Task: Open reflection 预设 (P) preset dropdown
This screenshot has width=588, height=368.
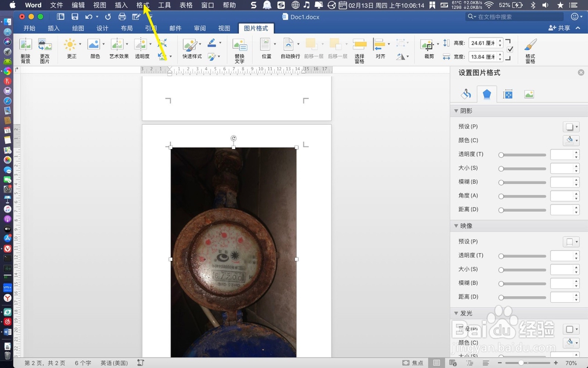Action: point(571,241)
